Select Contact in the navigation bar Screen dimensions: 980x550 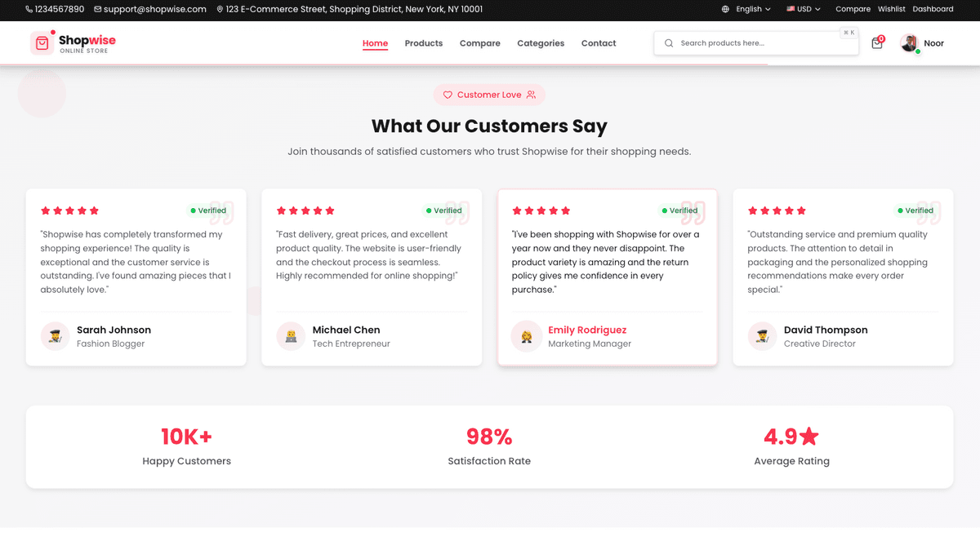tap(599, 43)
